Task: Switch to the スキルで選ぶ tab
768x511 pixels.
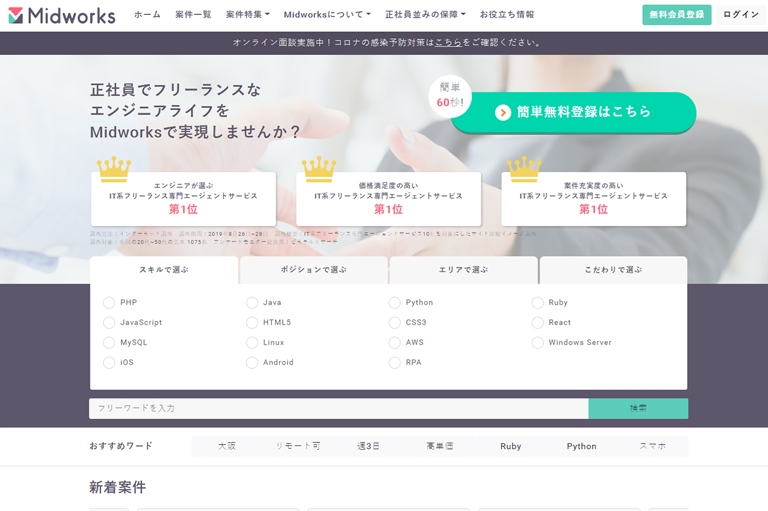Action: pos(164,270)
